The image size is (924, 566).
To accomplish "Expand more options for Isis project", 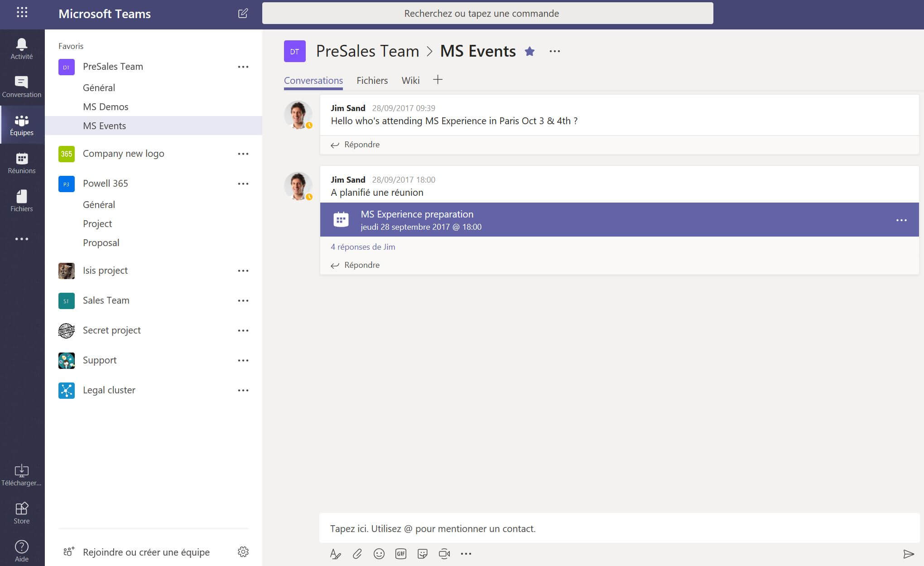I will coord(243,271).
